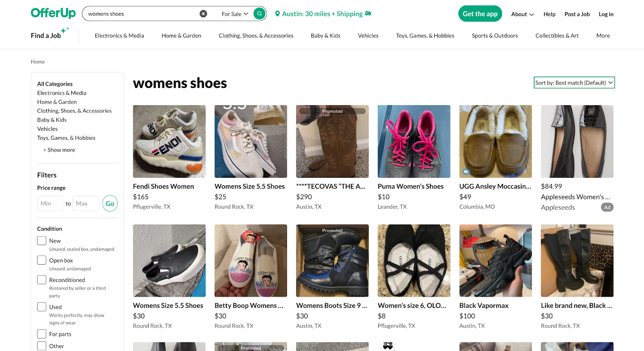Check the For parts condition checkbox
Screen dimensions: 644x351
coord(42,334)
